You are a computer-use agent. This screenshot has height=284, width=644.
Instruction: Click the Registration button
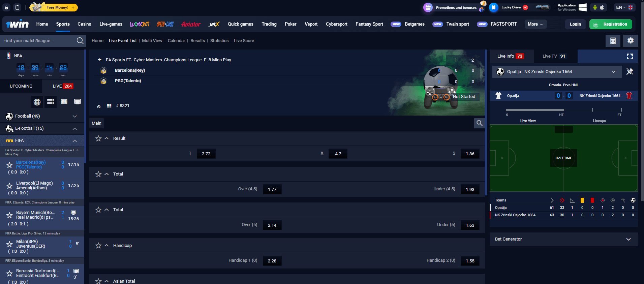click(x=611, y=24)
